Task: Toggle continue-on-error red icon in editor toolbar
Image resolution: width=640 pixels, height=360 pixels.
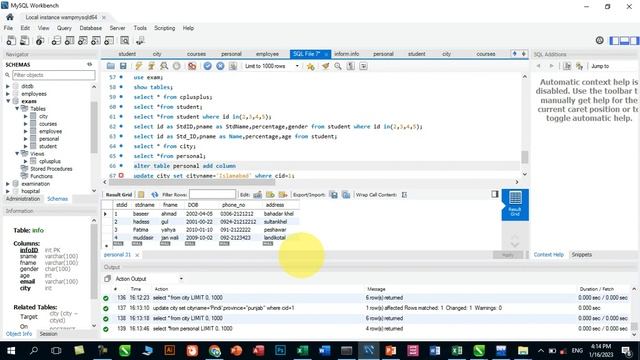Action: click(x=192, y=66)
